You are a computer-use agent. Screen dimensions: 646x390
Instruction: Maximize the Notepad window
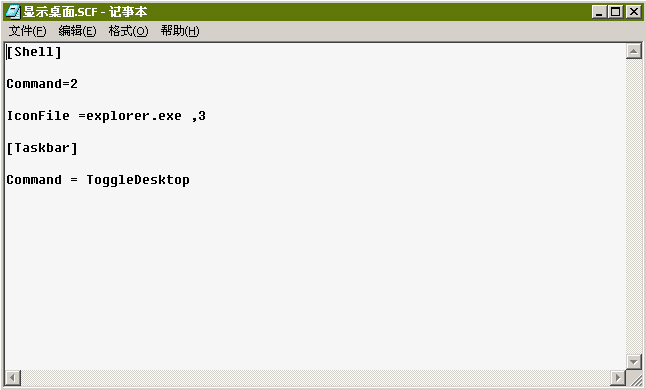(x=616, y=12)
